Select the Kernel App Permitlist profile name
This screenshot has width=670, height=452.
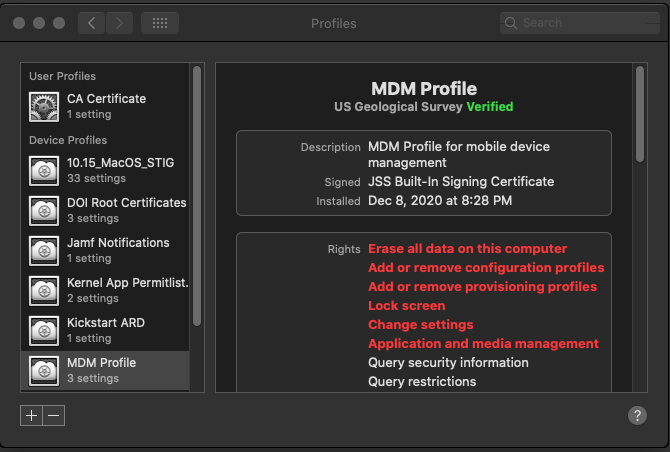pos(127,283)
